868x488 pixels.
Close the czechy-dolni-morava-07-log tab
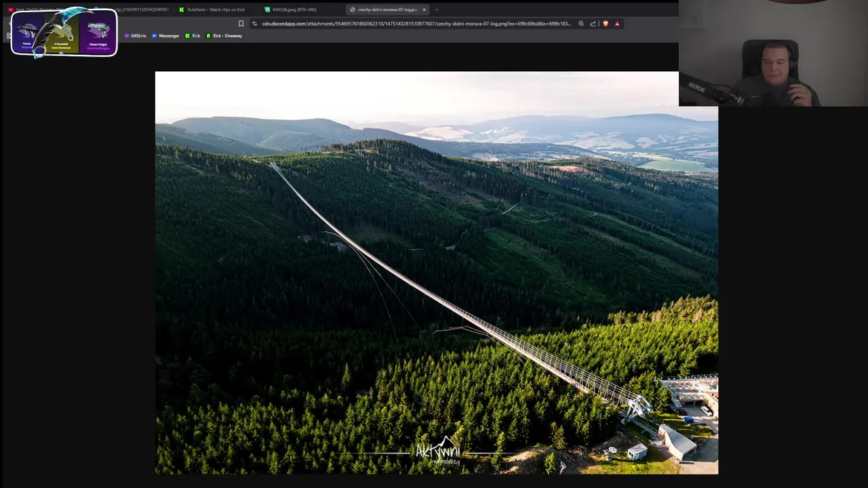[x=425, y=9]
